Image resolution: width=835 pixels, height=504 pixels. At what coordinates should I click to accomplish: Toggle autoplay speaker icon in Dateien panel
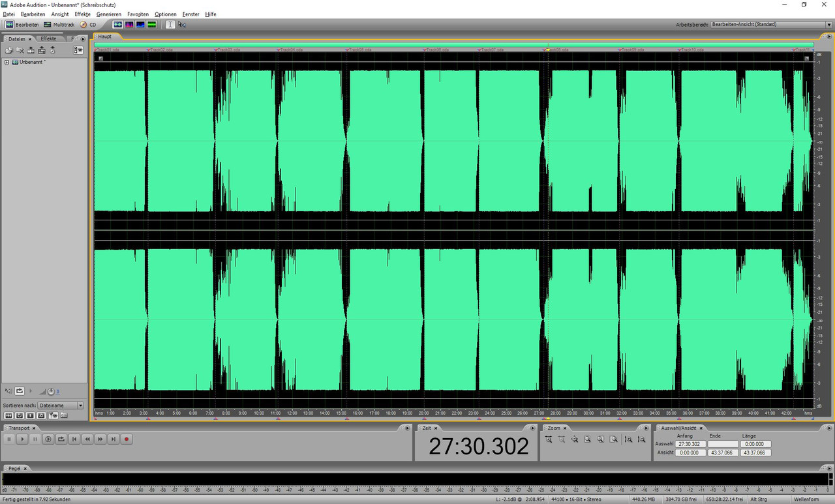(8, 391)
